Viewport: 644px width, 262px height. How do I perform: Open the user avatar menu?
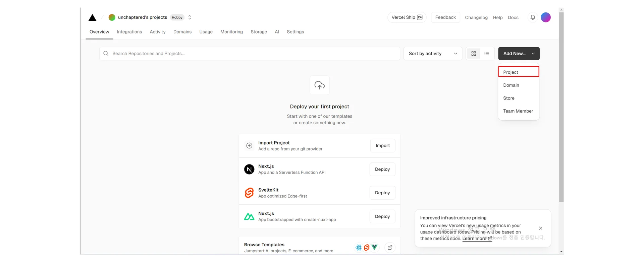click(x=546, y=17)
